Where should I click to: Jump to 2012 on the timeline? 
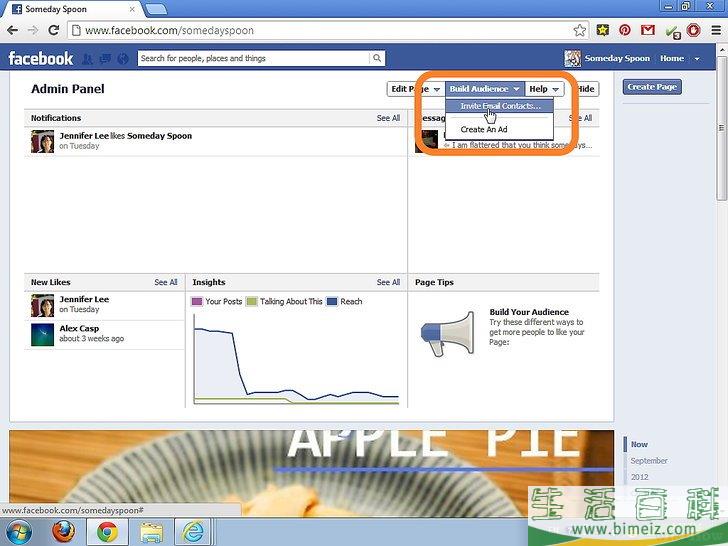click(639, 477)
